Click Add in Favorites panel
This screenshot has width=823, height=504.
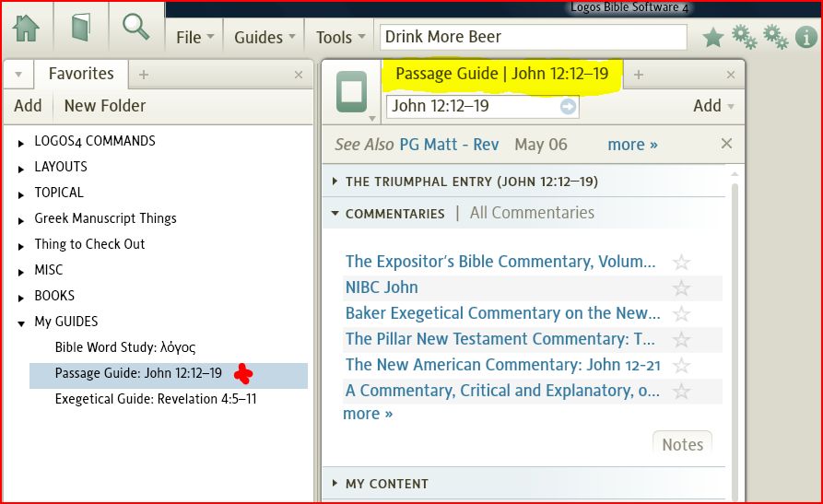28,106
